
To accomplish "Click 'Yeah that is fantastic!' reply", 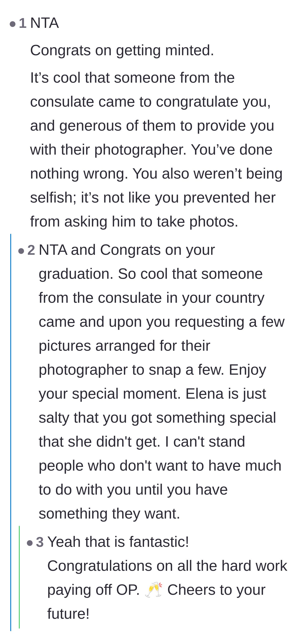I will tap(118, 542).
